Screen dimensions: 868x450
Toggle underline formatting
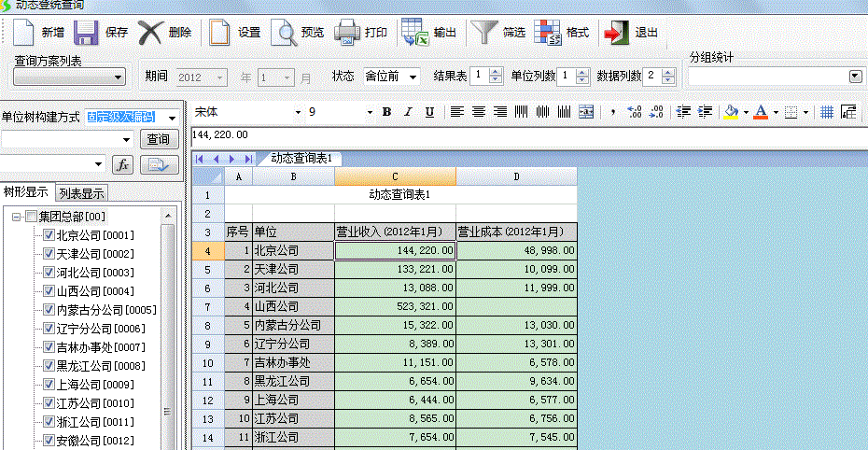point(429,112)
